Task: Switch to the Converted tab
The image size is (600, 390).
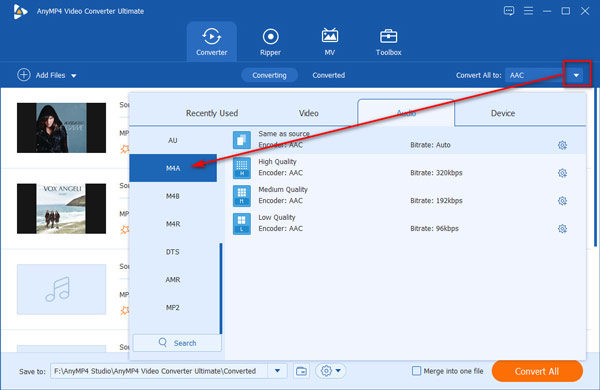Action: [329, 75]
